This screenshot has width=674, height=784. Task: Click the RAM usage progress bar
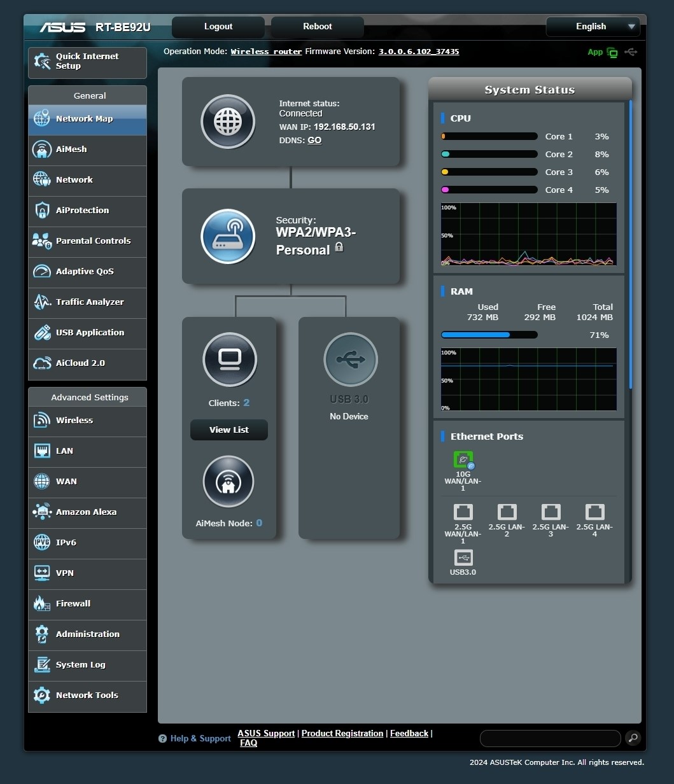[489, 335]
